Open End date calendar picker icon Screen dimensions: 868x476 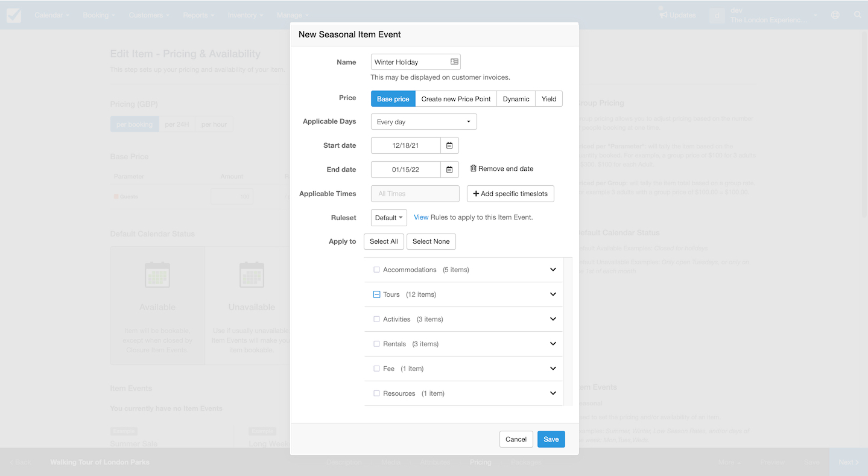click(x=449, y=170)
